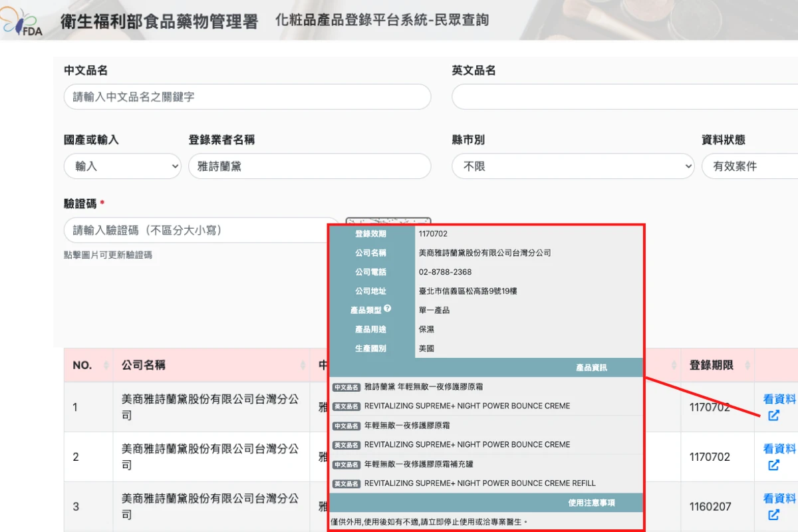The image size is (798, 532).
Task: Click the 衛生福利部食品藥物管理署 site title
Action: coord(159,21)
